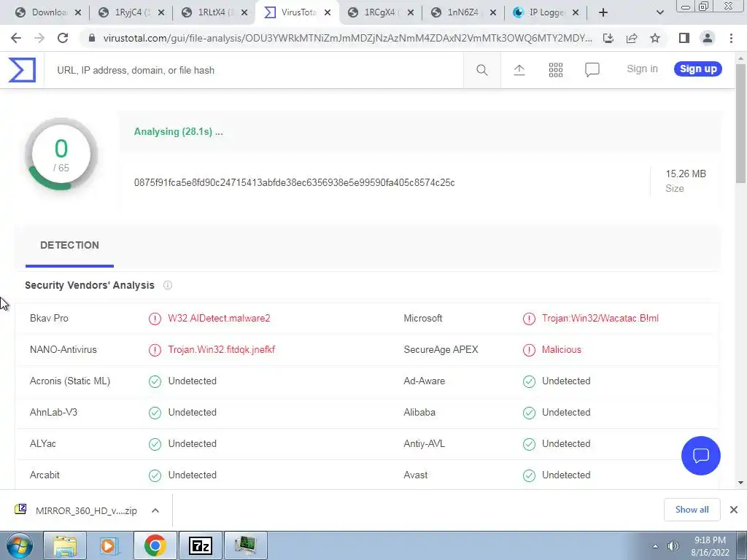The height and width of the screenshot is (560, 747).
Task: Click the VirusTotal logo icon
Action: tap(22, 70)
